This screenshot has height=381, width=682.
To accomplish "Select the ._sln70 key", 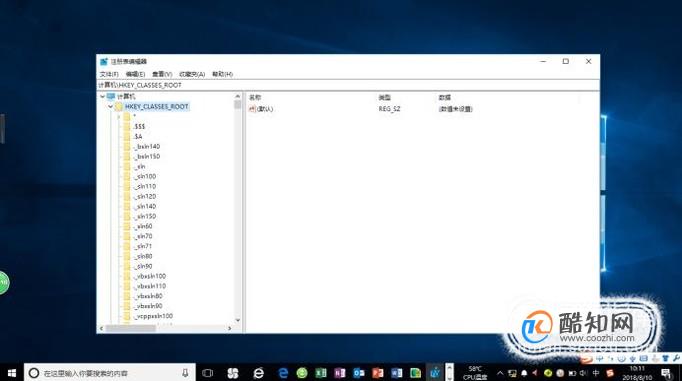I will click(143, 237).
